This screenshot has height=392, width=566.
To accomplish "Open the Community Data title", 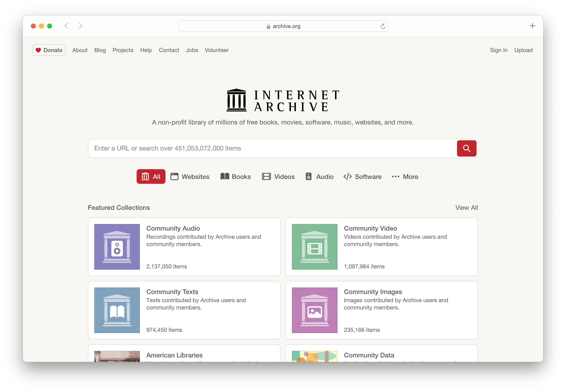I will tap(369, 355).
